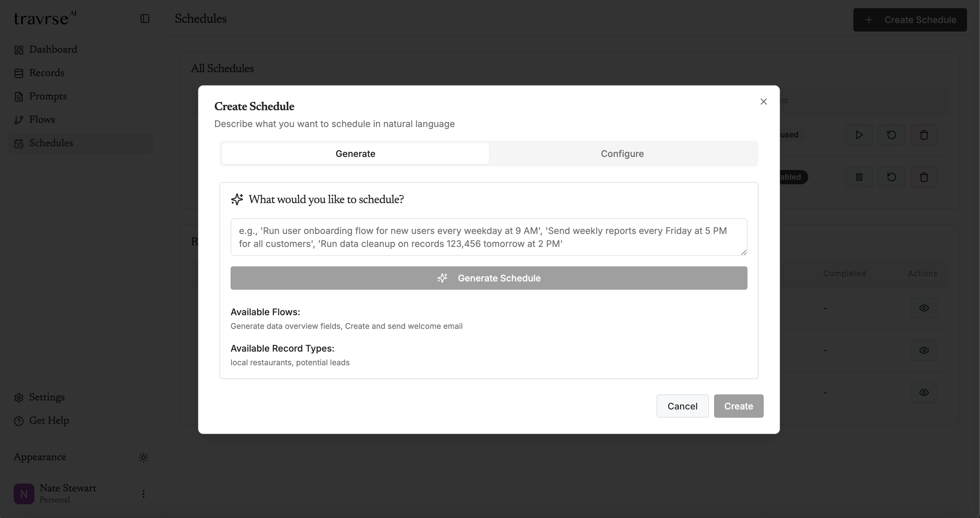Delete a schedule with the trash icon
The image size is (980, 518).
[x=924, y=135]
